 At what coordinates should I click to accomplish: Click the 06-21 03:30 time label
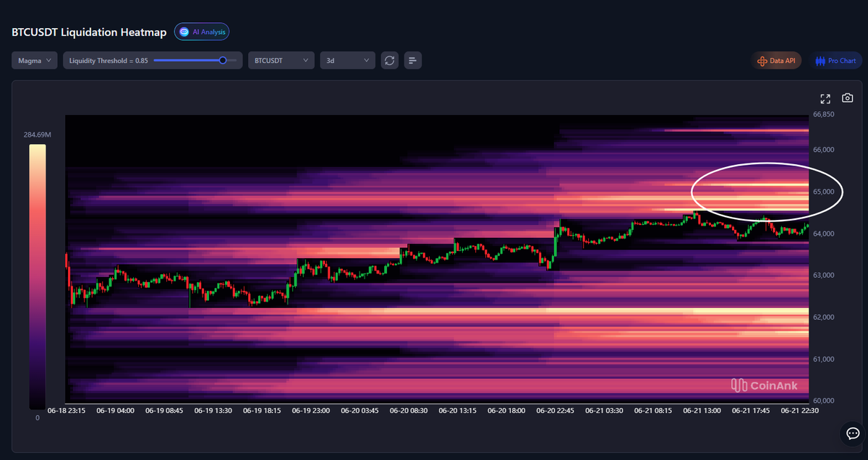pos(605,410)
